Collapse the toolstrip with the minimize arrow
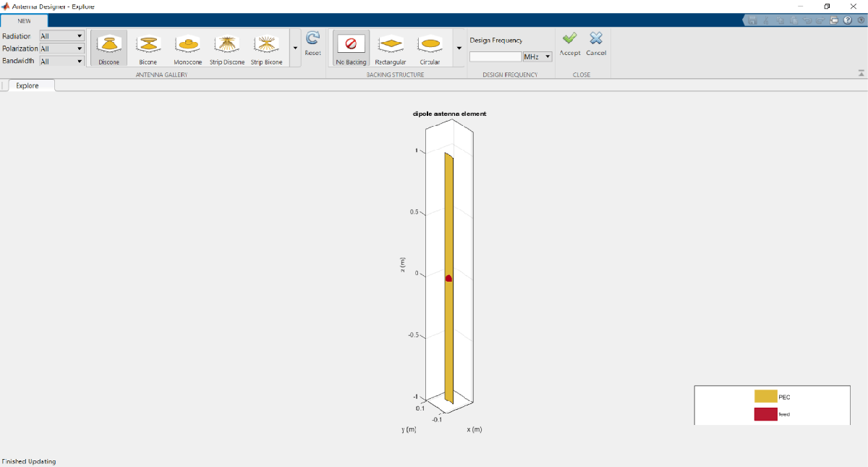 861,73
